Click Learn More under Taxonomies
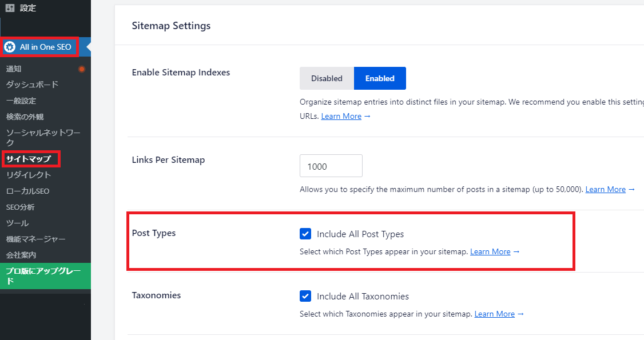This screenshot has width=644, height=340. point(495,314)
